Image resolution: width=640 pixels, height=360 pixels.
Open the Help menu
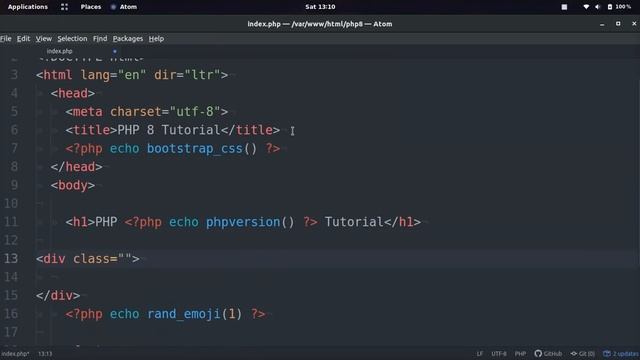tap(156, 38)
